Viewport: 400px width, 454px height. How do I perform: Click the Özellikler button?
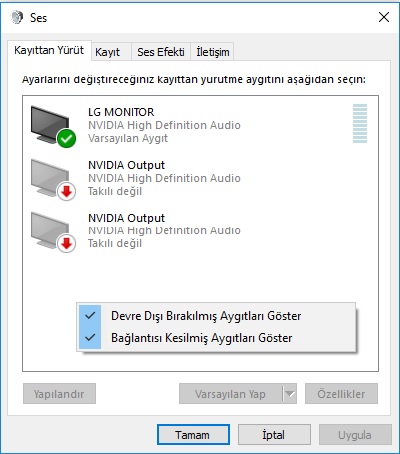341,394
